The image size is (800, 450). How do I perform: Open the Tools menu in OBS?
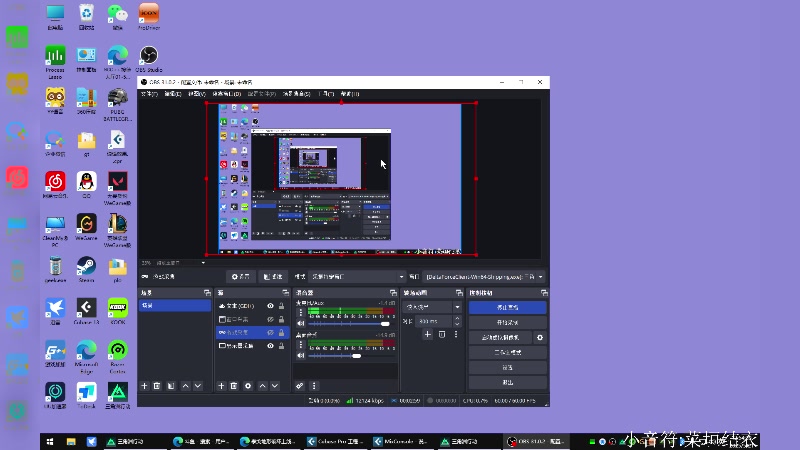pos(326,94)
